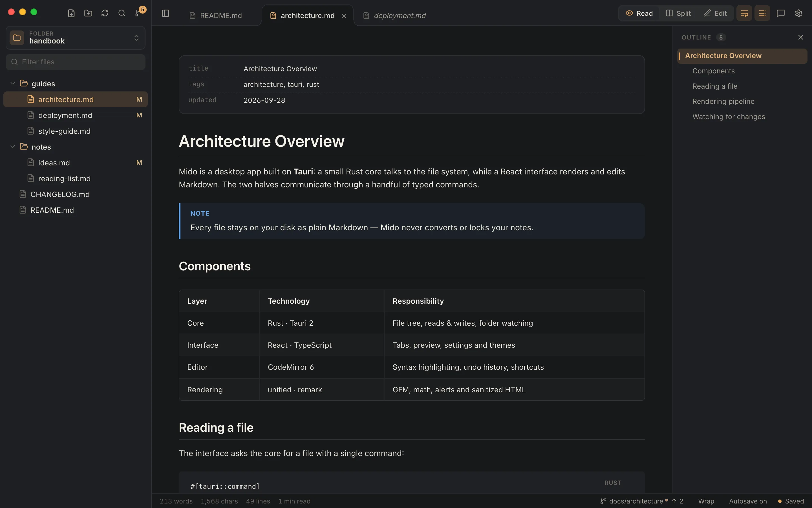Toggle Autosave on in the status bar

[x=748, y=501]
